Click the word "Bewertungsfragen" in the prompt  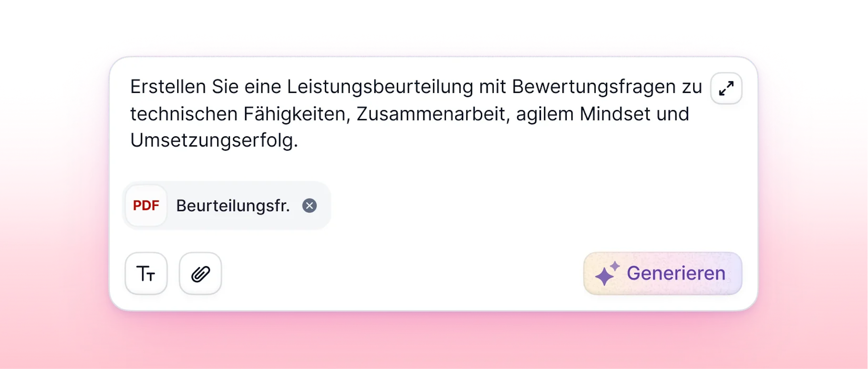594,87
